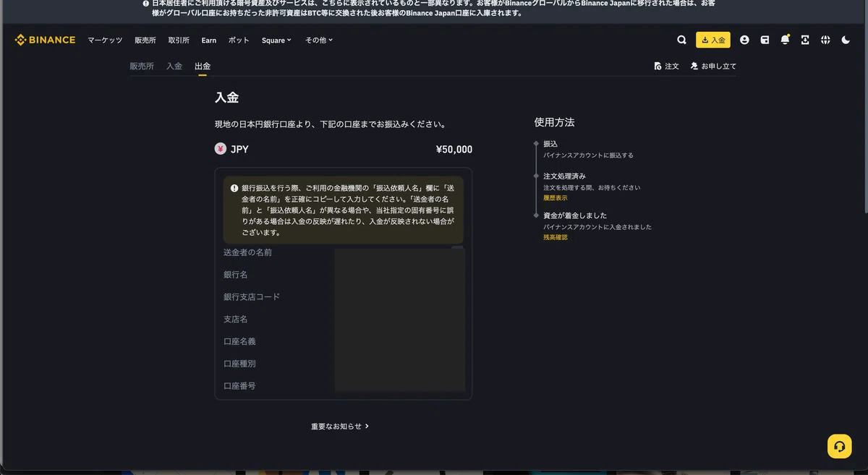The image size is (868, 475).
Task: Click the 口座名義 label
Action: coord(239,341)
